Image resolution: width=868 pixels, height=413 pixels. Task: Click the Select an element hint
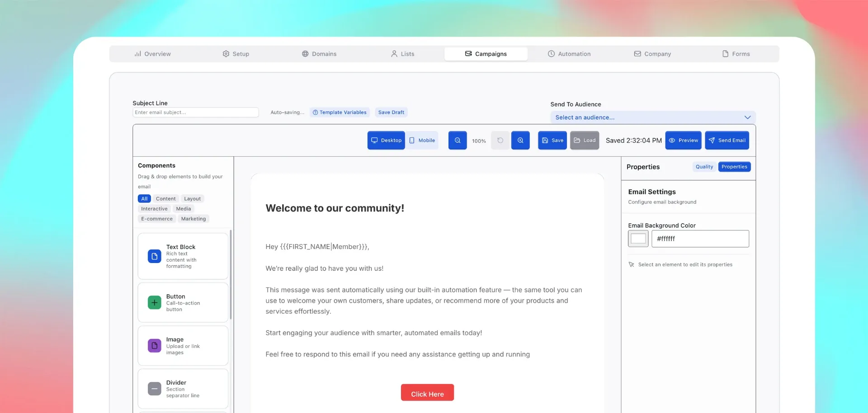[680, 265]
